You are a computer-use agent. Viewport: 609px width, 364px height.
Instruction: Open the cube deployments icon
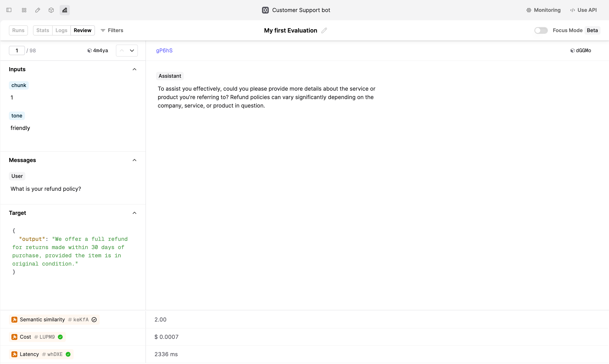pyautogui.click(x=51, y=10)
